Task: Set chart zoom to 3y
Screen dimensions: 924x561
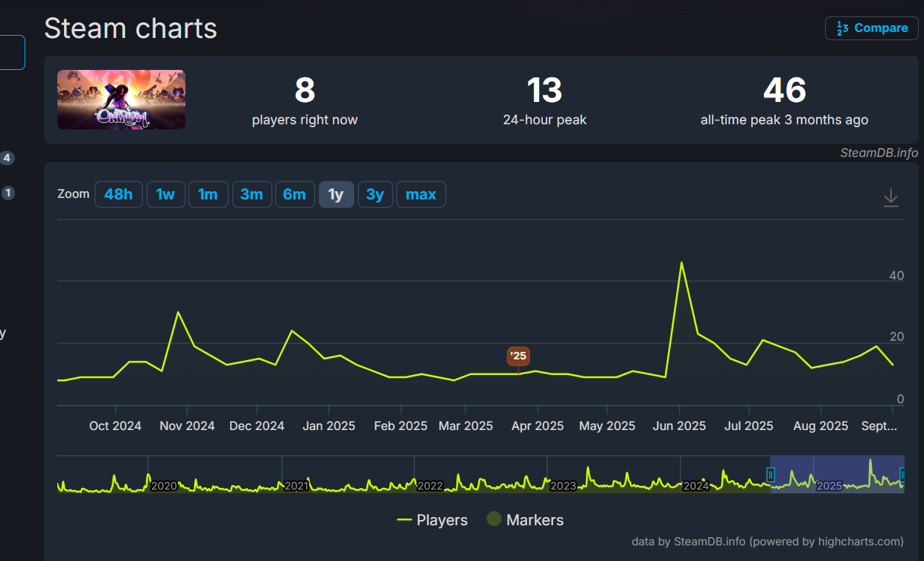Action: point(375,194)
